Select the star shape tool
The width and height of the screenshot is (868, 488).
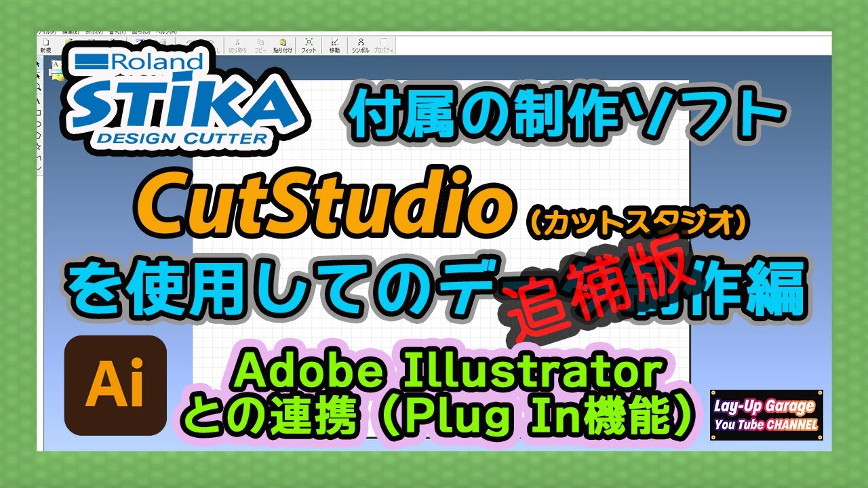coord(39,146)
